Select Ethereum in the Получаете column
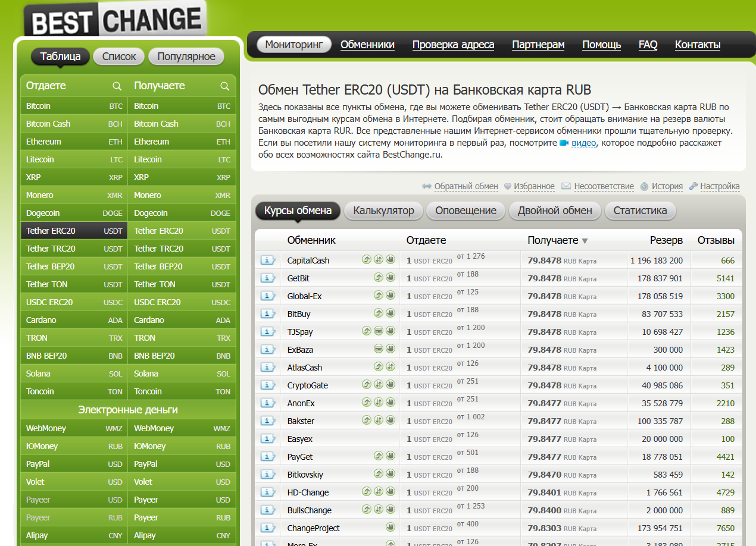This screenshot has height=546, width=756. point(182,142)
